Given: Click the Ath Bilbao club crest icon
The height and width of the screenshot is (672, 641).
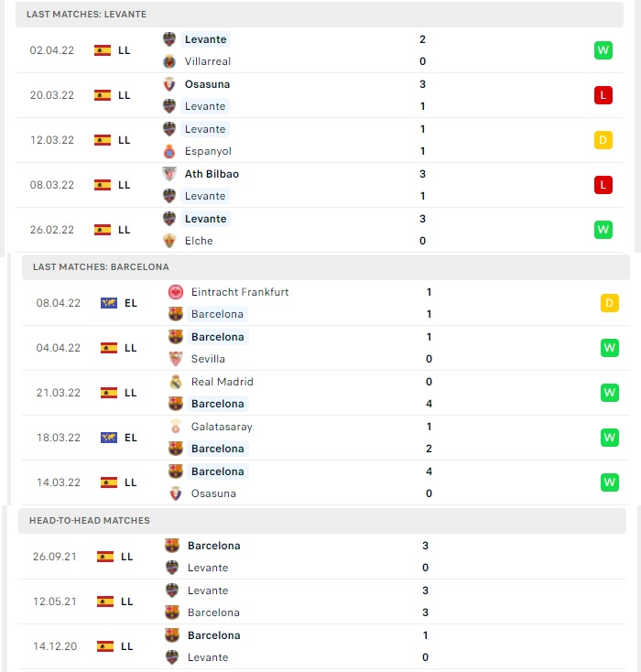Looking at the screenshot, I should tap(169, 174).
